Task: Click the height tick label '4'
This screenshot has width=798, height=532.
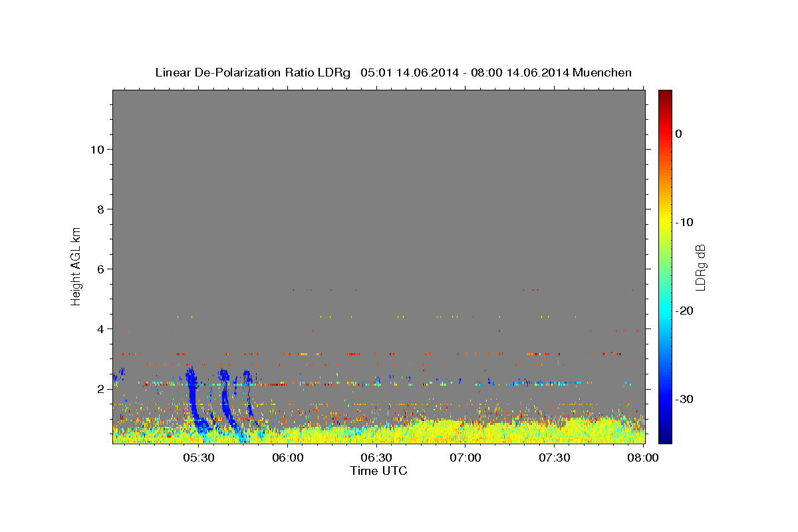Action: click(101, 329)
